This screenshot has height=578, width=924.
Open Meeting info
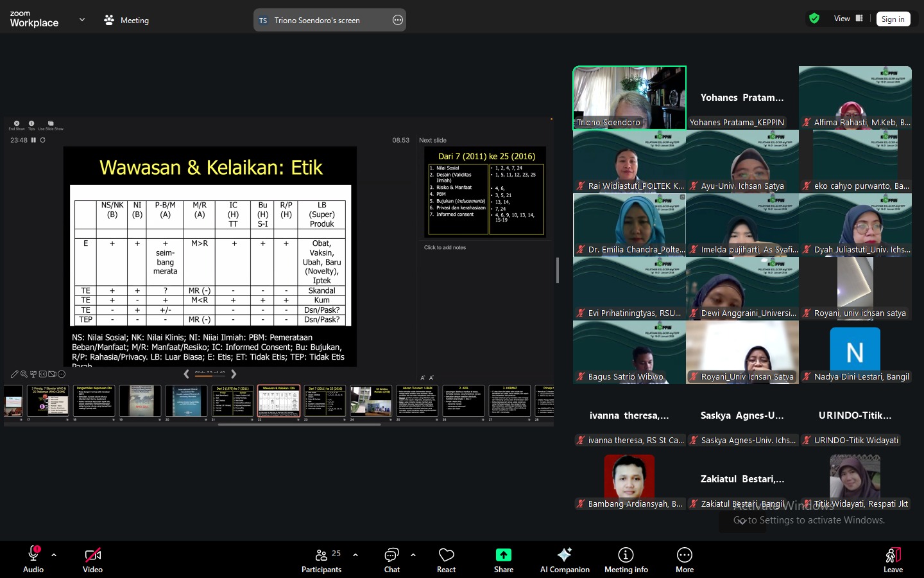(x=626, y=559)
